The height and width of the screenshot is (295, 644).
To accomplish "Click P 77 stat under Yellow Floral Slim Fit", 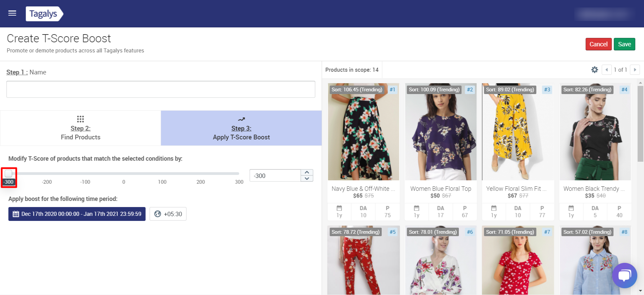I will (x=542, y=212).
